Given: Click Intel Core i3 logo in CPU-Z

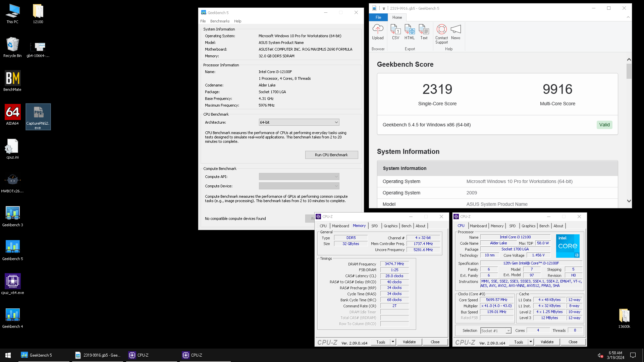Looking at the screenshot, I should [568, 246].
